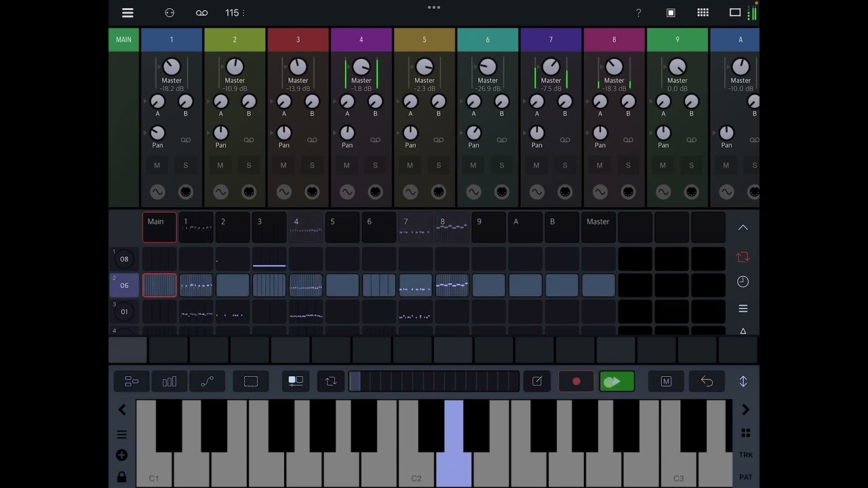Open the tracks layout icon in the bottom toolbar
This screenshot has width=868, height=488.
click(x=132, y=382)
